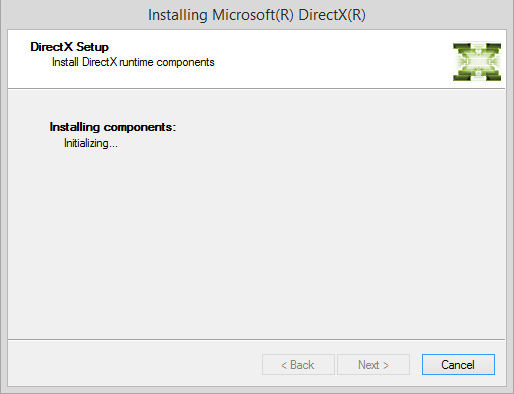Click the Install DirectX runtime components subtitle

click(133, 62)
